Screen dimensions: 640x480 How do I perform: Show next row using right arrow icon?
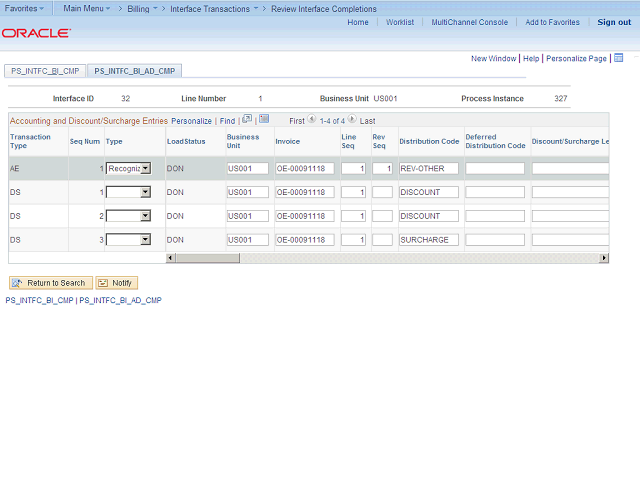tap(351, 120)
